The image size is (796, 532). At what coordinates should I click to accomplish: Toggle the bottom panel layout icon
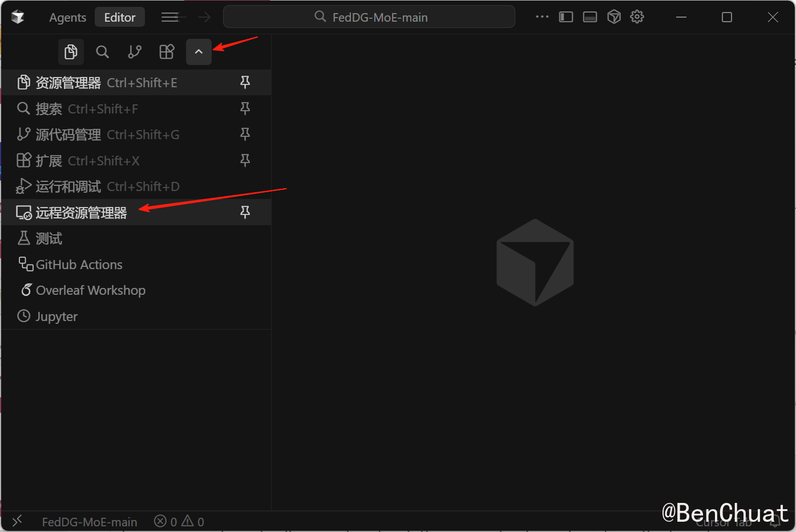tap(590, 17)
